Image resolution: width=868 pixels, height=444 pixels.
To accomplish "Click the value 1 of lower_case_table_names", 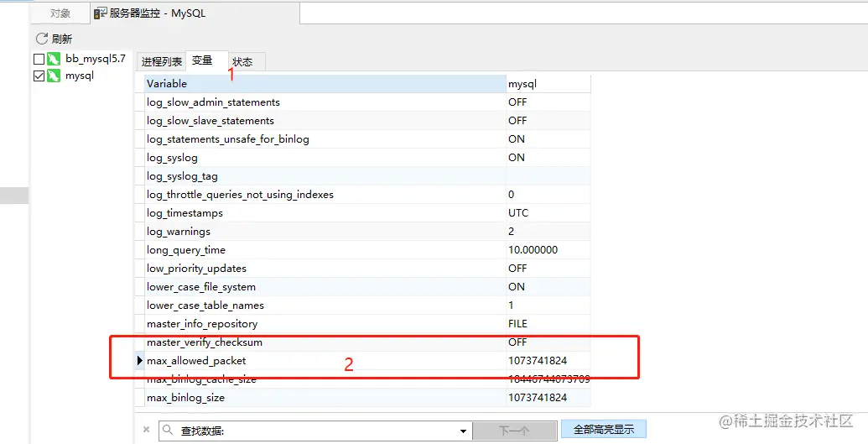I will (x=511, y=306).
